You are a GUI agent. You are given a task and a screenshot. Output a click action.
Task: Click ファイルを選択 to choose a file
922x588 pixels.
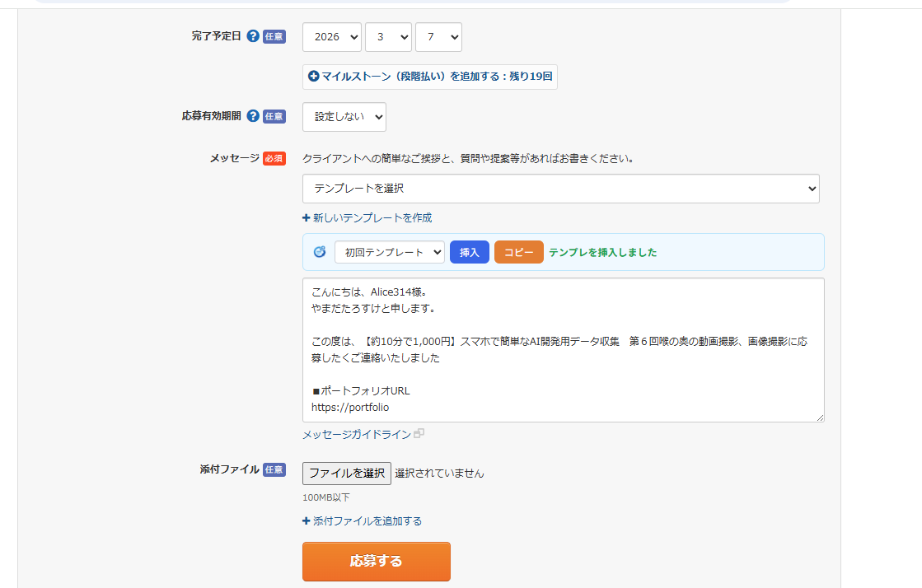(347, 473)
